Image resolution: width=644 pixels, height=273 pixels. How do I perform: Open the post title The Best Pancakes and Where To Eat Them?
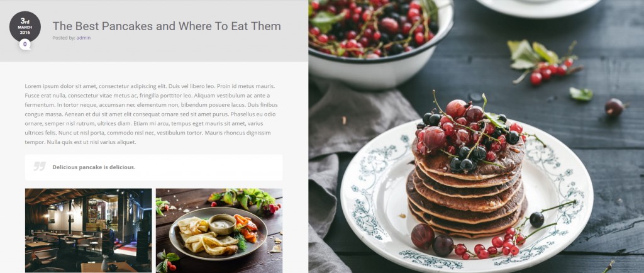(x=167, y=26)
